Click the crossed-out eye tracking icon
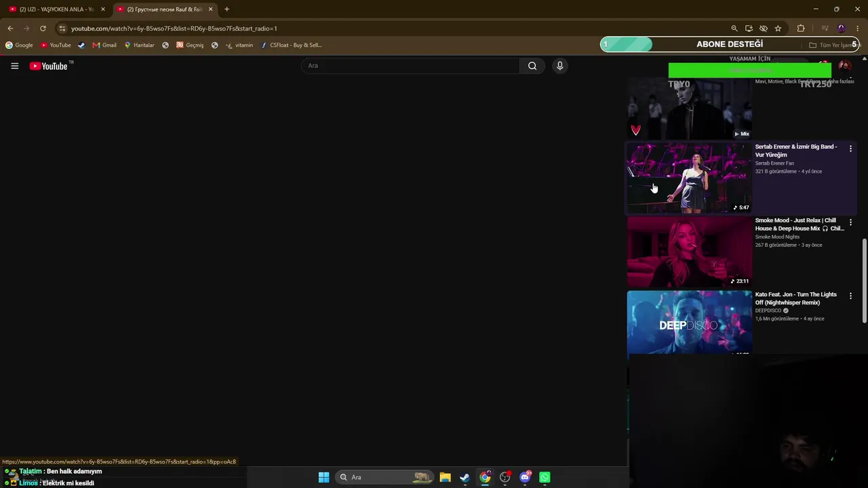This screenshot has height=488, width=868. point(764,28)
